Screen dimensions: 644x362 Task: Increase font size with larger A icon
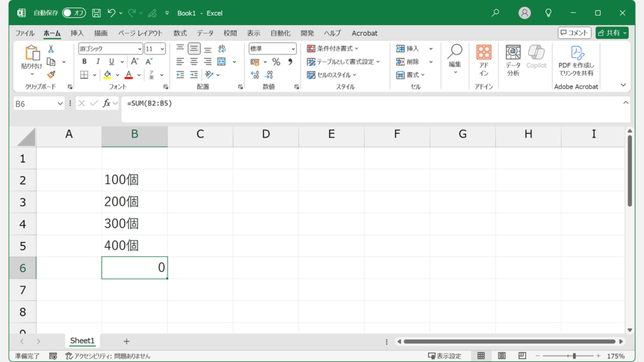coord(135,62)
